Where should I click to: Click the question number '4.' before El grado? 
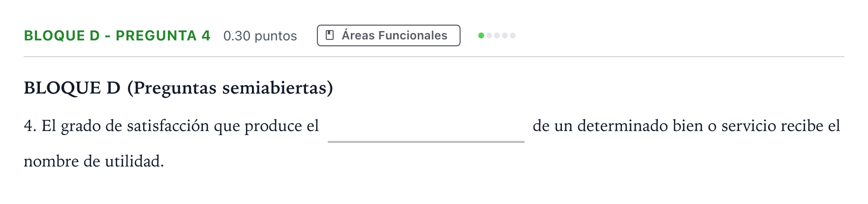(31, 126)
